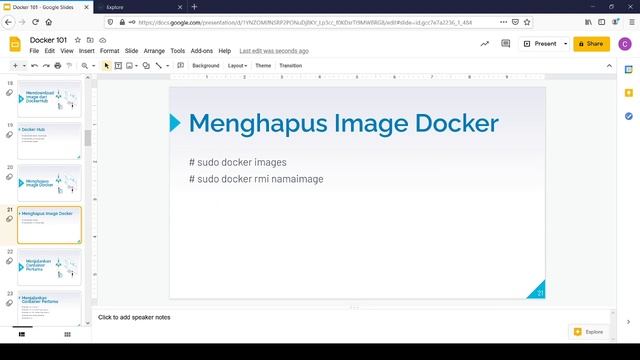The image size is (640, 360).
Task: Redo the last undone action
Action: pos(46,66)
